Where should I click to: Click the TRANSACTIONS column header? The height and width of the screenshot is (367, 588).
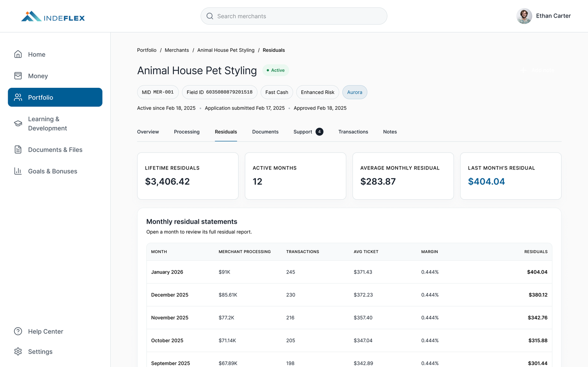tap(303, 252)
